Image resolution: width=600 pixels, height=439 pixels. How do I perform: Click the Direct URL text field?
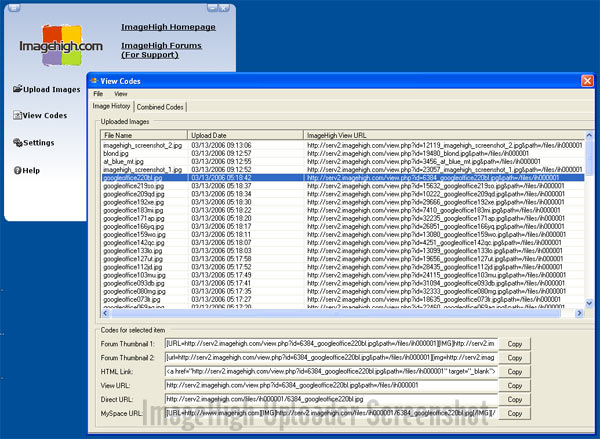point(331,399)
